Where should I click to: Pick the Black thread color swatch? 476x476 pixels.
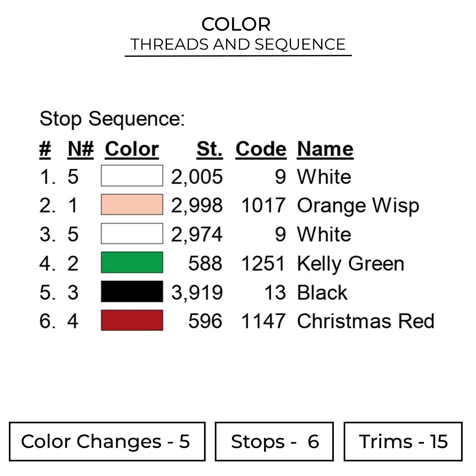(132, 291)
